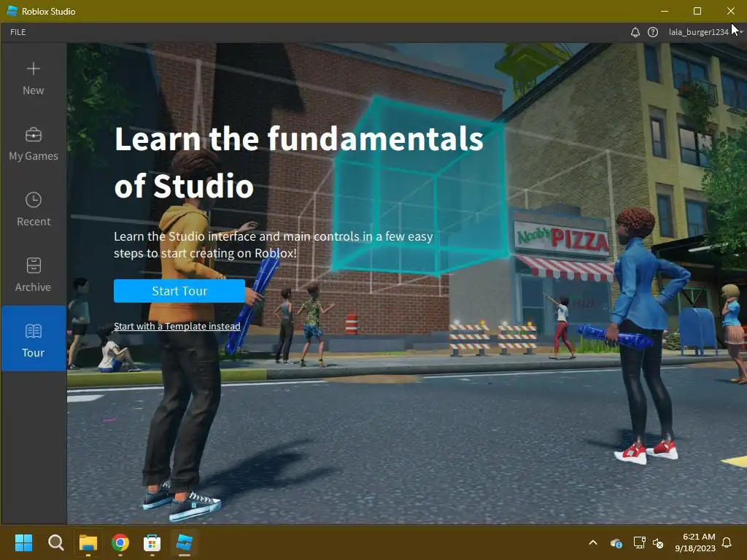The image size is (747, 560).
Task: Open Microsoft Store from the taskbar
Action: 152,542
